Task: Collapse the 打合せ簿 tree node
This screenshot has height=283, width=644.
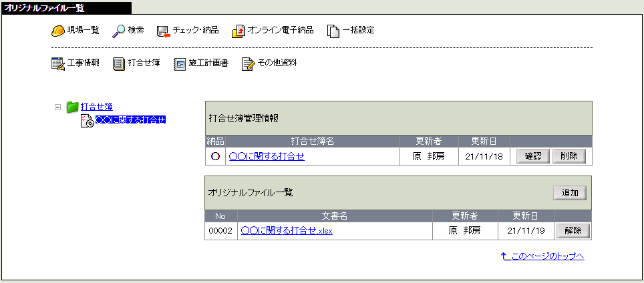Action: (x=57, y=107)
